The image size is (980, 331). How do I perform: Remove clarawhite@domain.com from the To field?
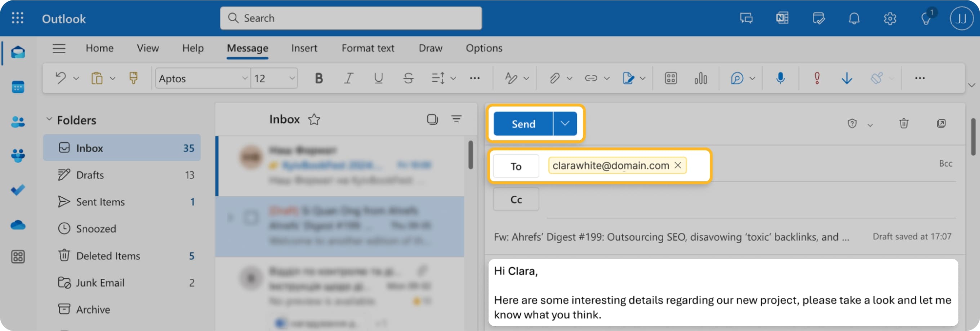(x=678, y=165)
